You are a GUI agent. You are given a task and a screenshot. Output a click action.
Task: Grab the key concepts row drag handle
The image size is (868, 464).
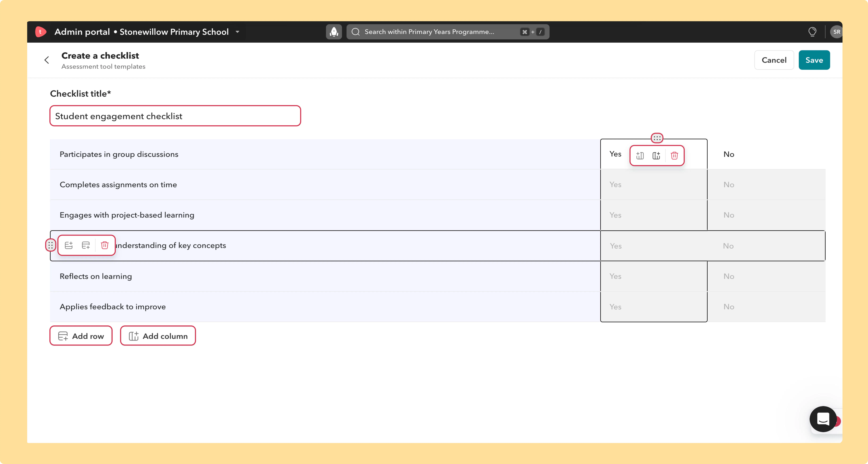pyautogui.click(x=51, y=245)
